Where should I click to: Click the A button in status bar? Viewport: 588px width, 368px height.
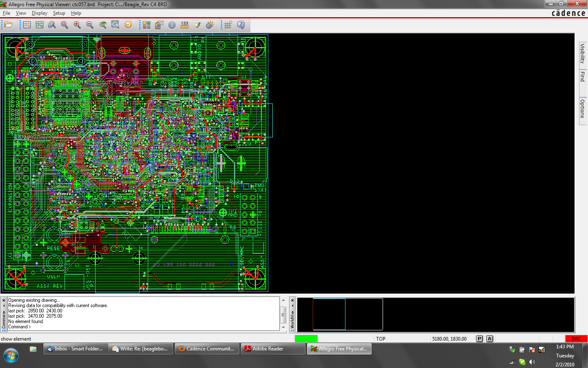pos(490,339)
